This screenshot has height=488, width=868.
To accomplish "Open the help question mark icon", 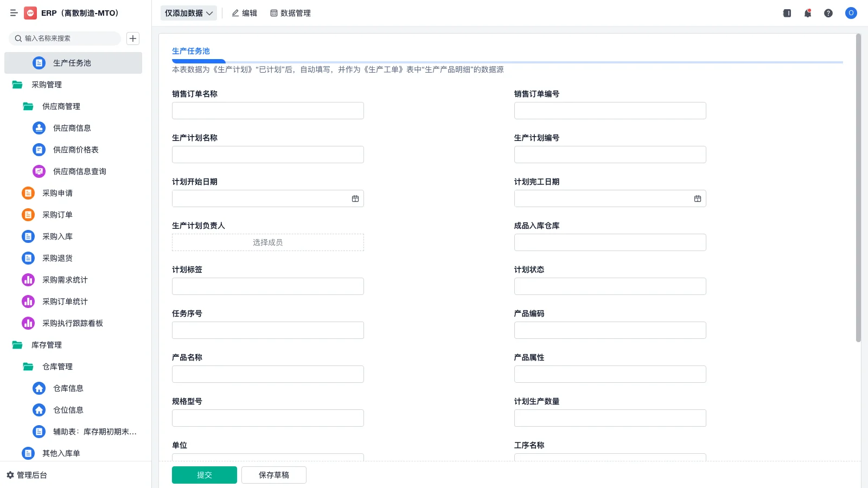I will click(828, 13).
